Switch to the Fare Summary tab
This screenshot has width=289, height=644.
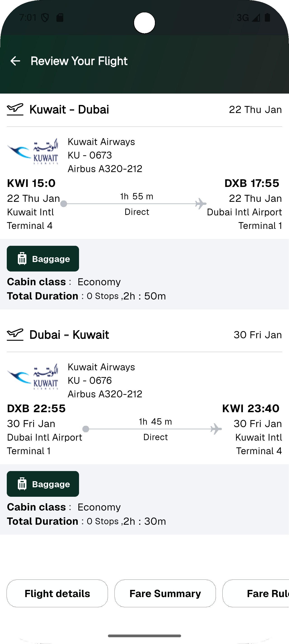coord(165,593)
